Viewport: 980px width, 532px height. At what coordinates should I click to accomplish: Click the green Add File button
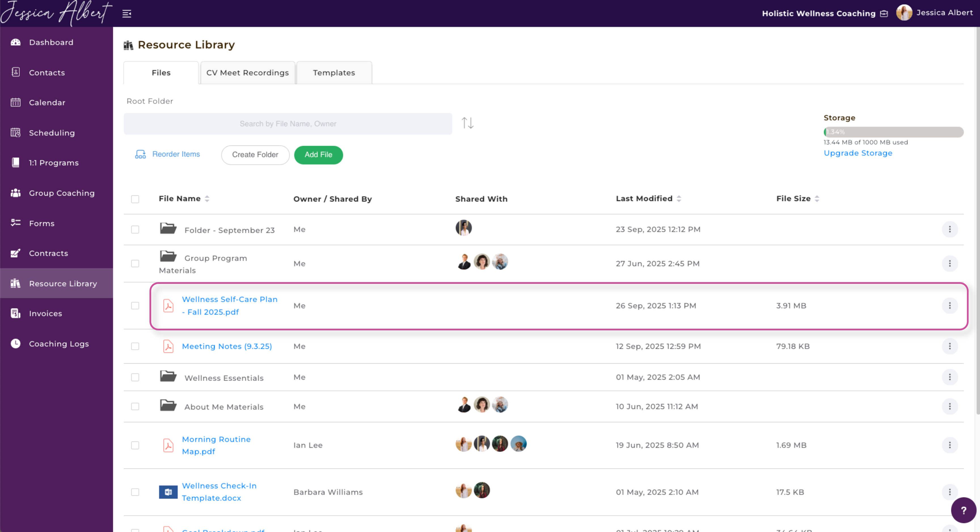click(x=318, y=155)
